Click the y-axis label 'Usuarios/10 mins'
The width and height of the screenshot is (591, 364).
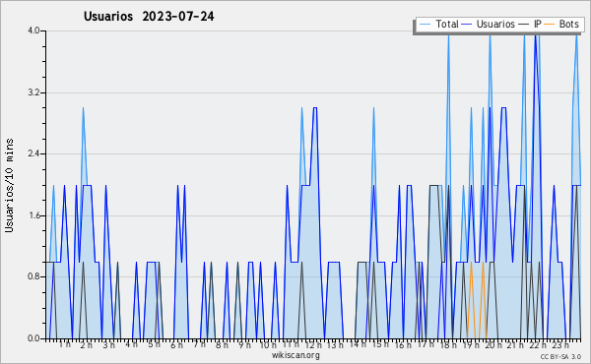point(9,185)
